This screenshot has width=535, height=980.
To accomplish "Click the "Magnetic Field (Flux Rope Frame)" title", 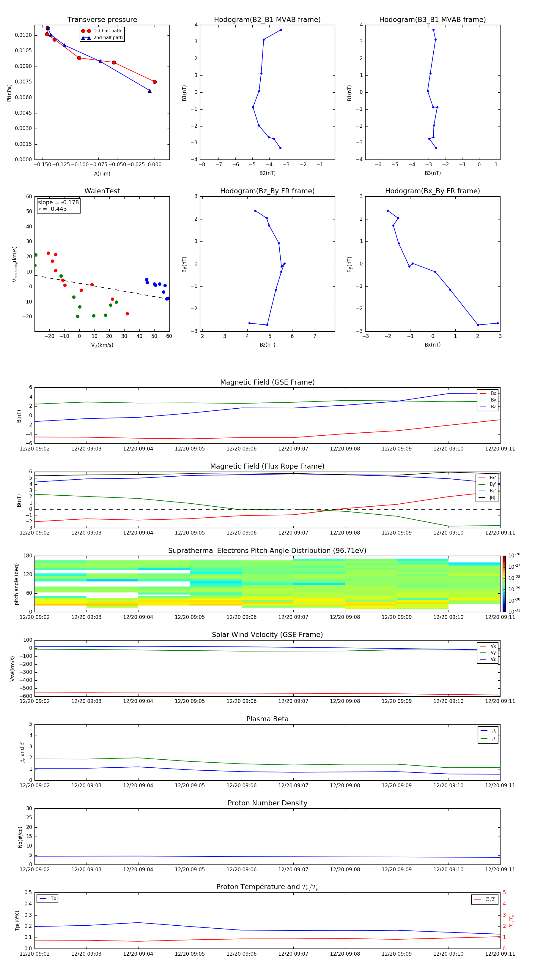I will (x=267, y=467).
